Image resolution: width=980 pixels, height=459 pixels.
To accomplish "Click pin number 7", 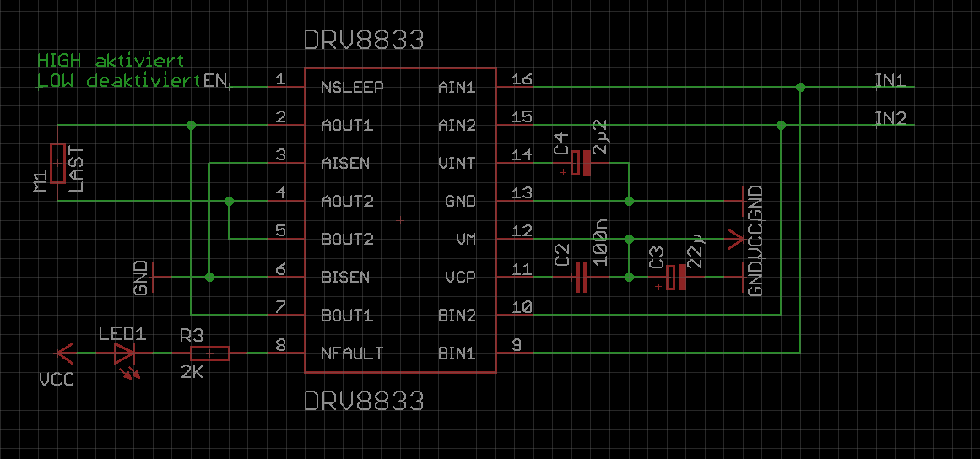I will [x=280, y=308].
